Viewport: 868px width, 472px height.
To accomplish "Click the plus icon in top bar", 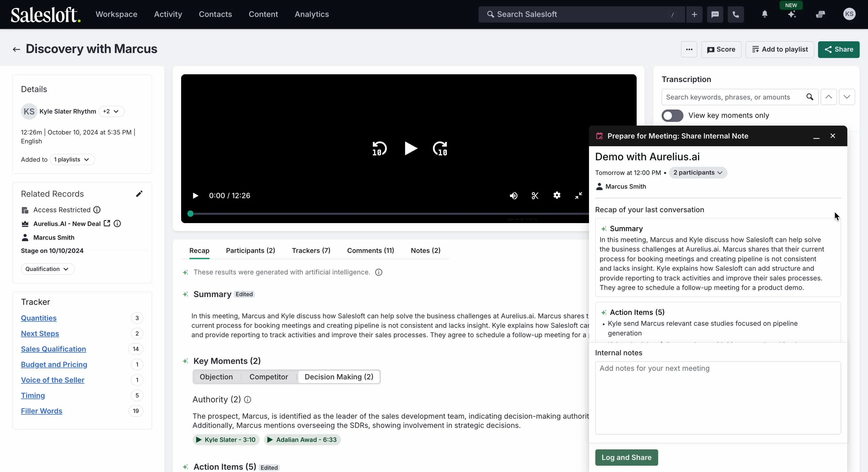I will [694, 14].
